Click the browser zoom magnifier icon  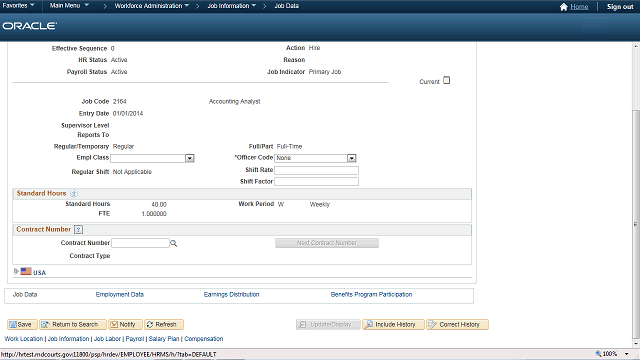click(x=598, y=353)
